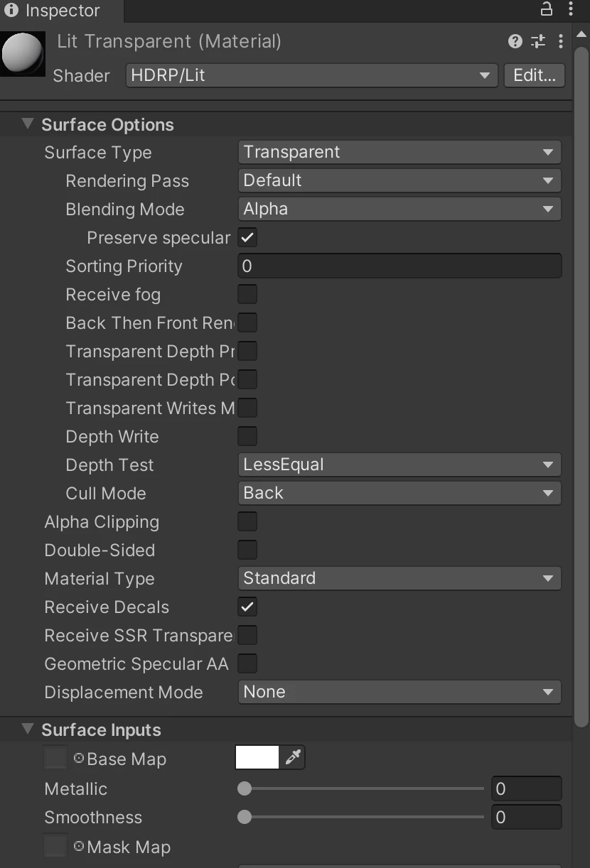Click the Mask Map texture picker circle
This screenshot has height=868, width=590.
click(79, 846)
